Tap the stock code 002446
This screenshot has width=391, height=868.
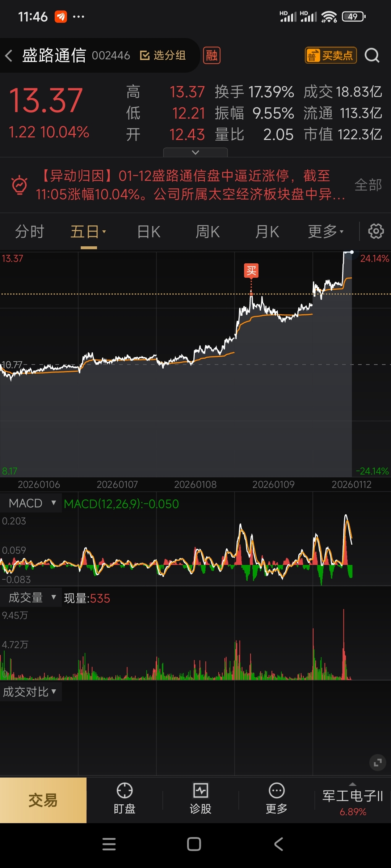pyautogui.click(x=111, y=55)
